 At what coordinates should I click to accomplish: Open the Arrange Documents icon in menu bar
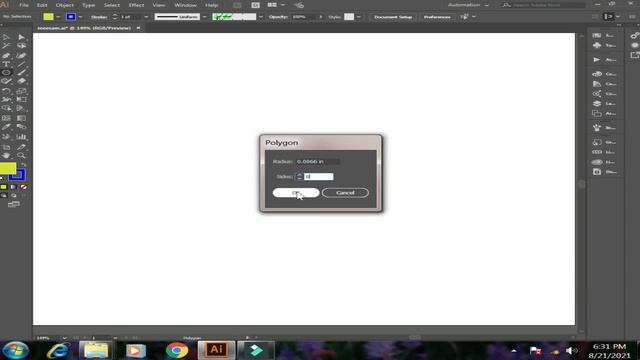coord(272,5)
